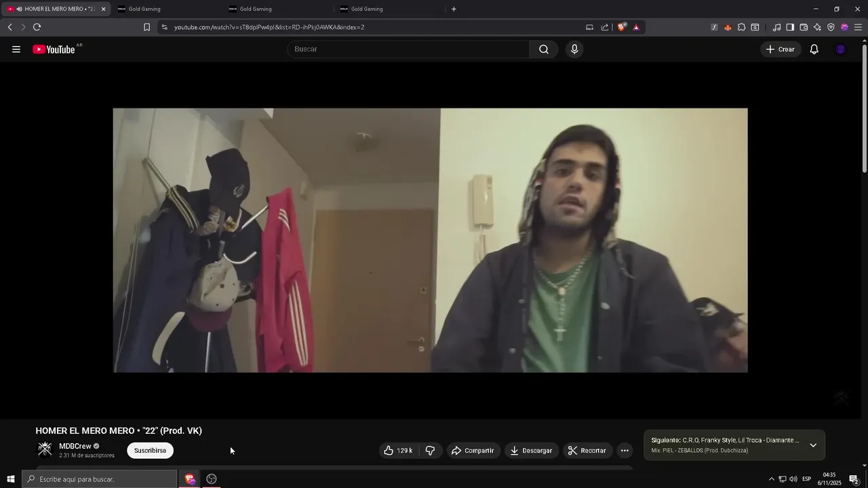Image resolution: width=868 pixels, height=488 pixels.
Task: Open the volume control in system tray
Action: [793, 479]
